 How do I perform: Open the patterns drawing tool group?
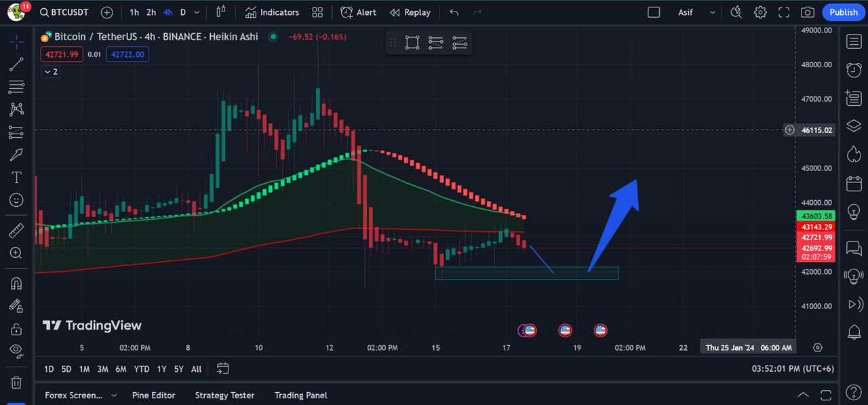(16, 109)
